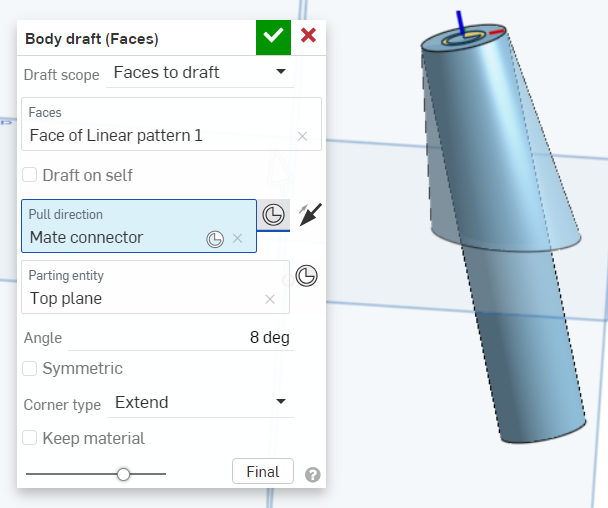Focus the Pull direction selection field
This screenshot has width=608, height=508.
(x=139, y=226)
